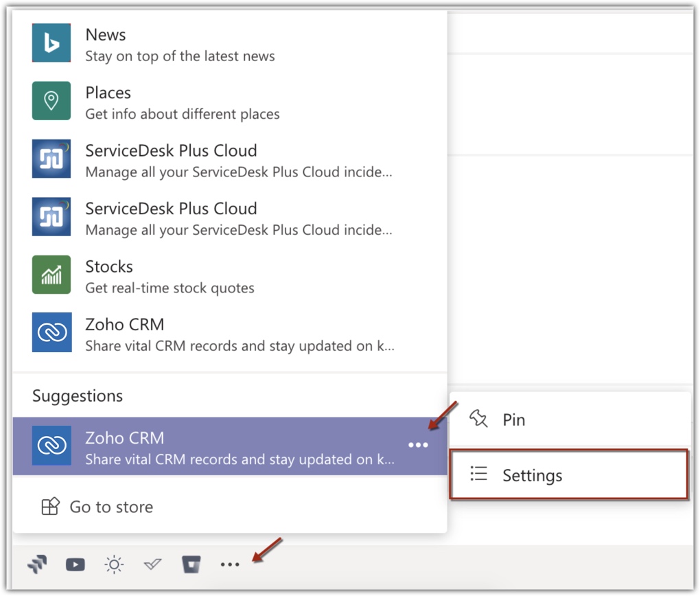The height and width of the screenshot is (596, 700).
Task: Click the Zoho CRM icon in the apps list
Action: pos(51,332)
